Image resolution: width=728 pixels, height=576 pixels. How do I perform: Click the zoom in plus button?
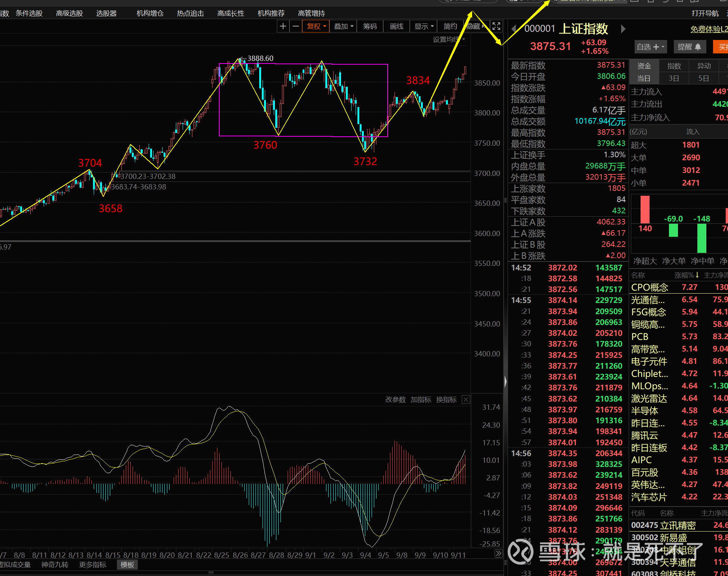[283, 26]
